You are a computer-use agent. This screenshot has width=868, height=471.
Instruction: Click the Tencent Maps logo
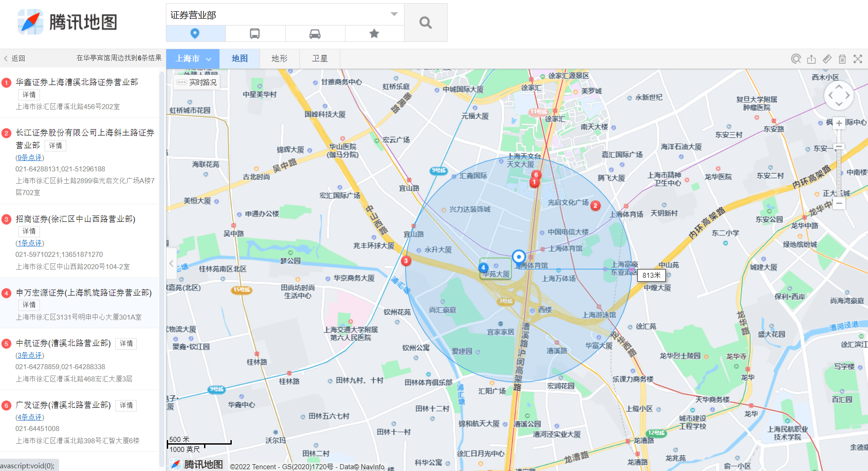67,22
